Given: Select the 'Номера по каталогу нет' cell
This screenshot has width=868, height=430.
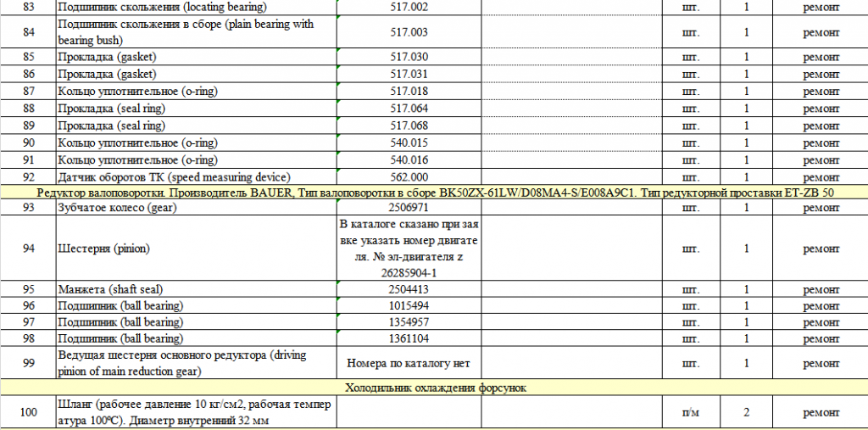Looking at the screenshot, I should tap(409, 363).
